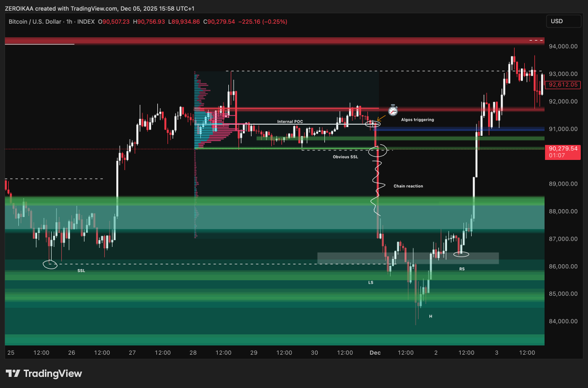Click the red current price tag 90,279.54
This screenshot has width=588, height=388.
(x=563, y=152)
